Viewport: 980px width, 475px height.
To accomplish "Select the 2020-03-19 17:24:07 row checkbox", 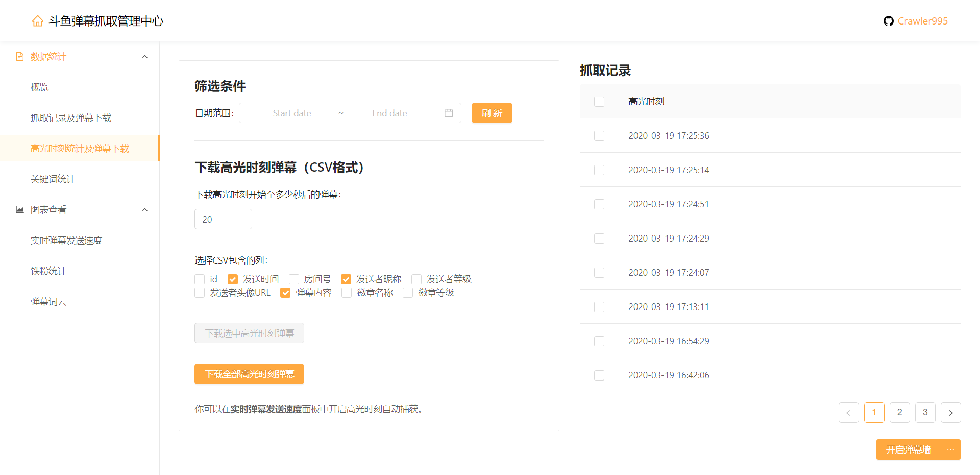I will pyautogui.click(x=599, y=273).
